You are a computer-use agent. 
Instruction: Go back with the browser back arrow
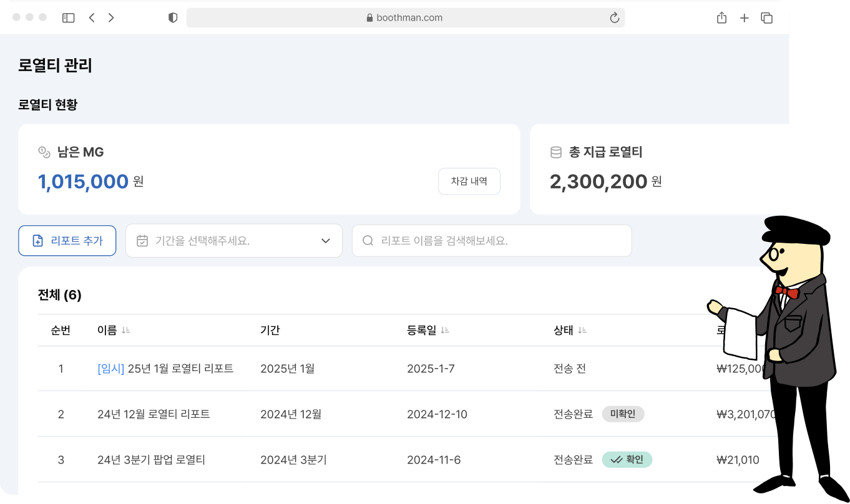[92, 18]
